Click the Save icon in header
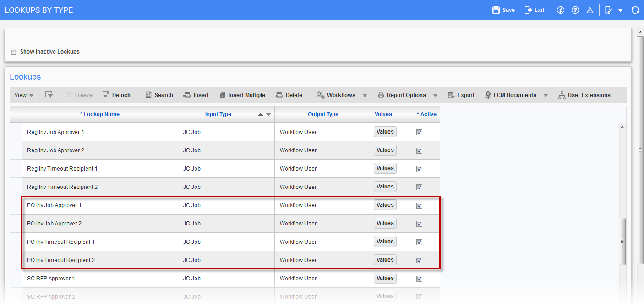644x306 pixels. (496, 10)
